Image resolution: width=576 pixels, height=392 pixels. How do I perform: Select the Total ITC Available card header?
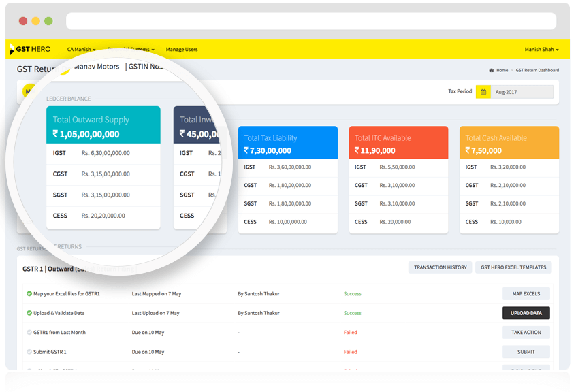tap(398, 142)
